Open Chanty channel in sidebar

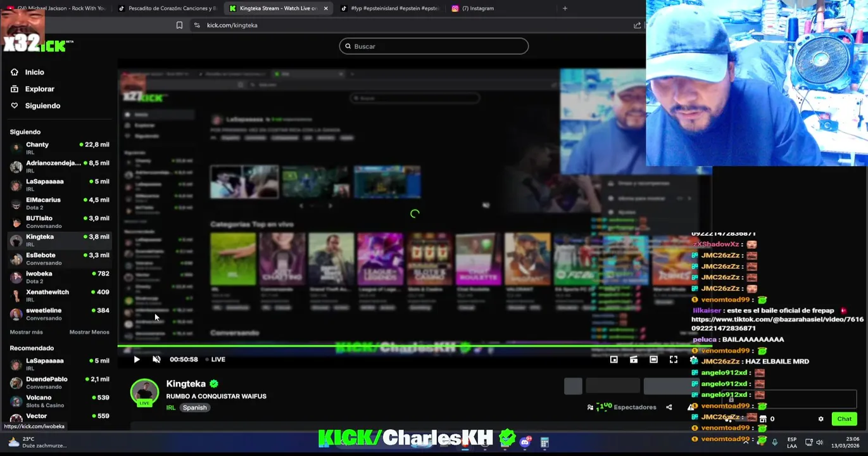(x=60, y=148)
